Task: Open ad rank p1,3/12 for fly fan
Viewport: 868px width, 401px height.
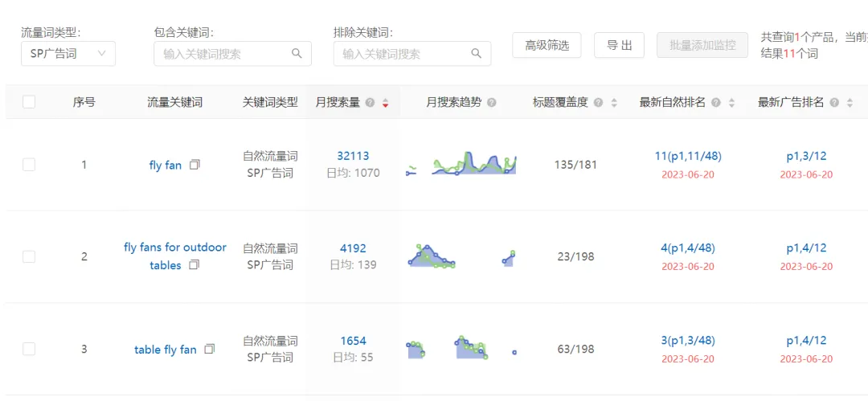Action: coord(807,156)
